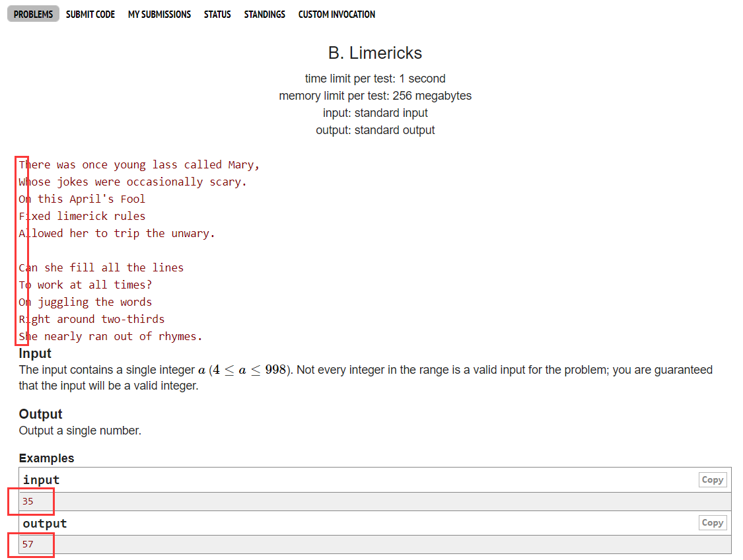The image size is (743, 560).
Task: Click the bold 'Output' section heading
Action: click(x=40, y=414)
